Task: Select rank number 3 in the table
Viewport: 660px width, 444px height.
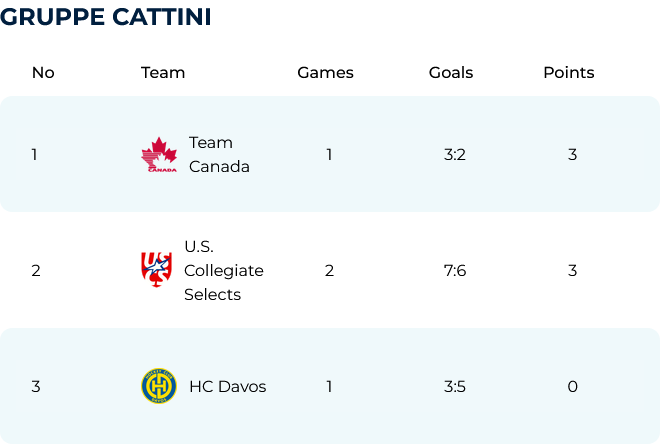Action: pyautogui.click(x=36, y=386)
